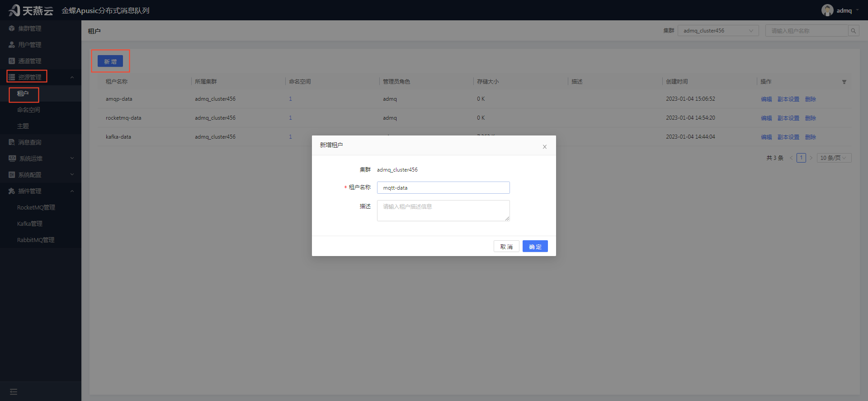Open the 10 条/页 page size dropdown
Screen dimensions: 868x401
click(x=834, y=158)
